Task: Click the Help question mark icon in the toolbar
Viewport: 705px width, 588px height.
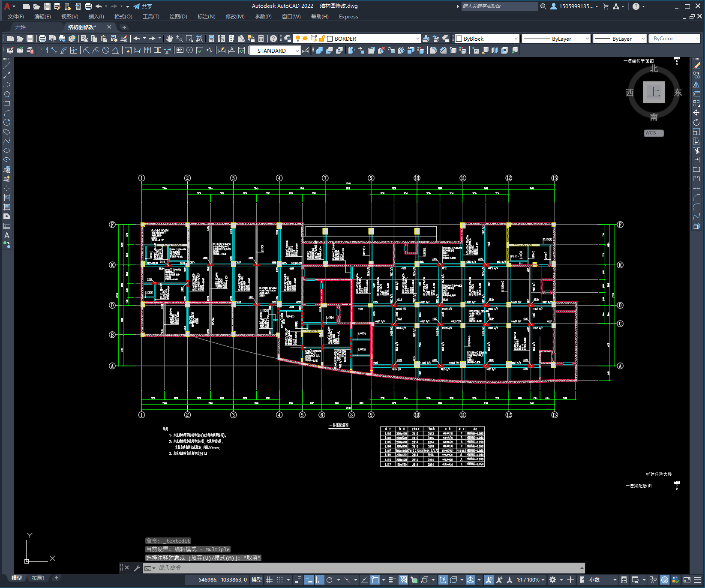Action: click(x=273, y=39)
